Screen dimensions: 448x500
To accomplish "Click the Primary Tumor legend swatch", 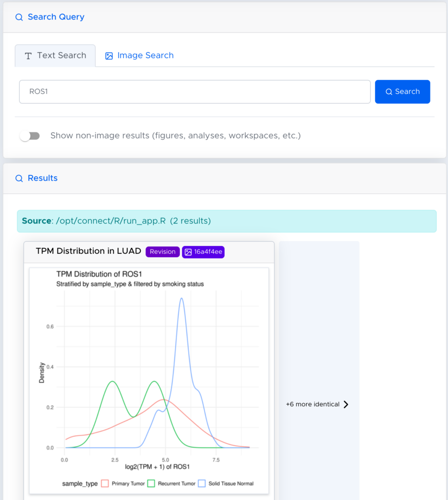I will 105,483.
